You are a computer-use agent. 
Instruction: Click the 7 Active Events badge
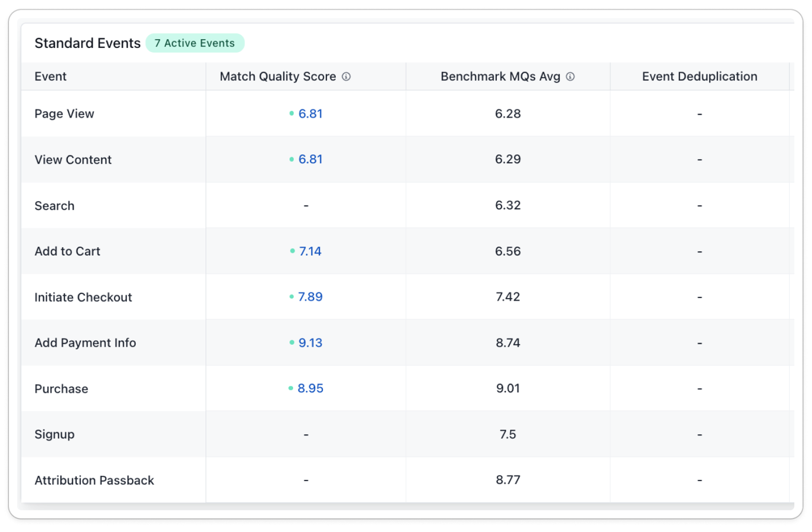(195, 43)
